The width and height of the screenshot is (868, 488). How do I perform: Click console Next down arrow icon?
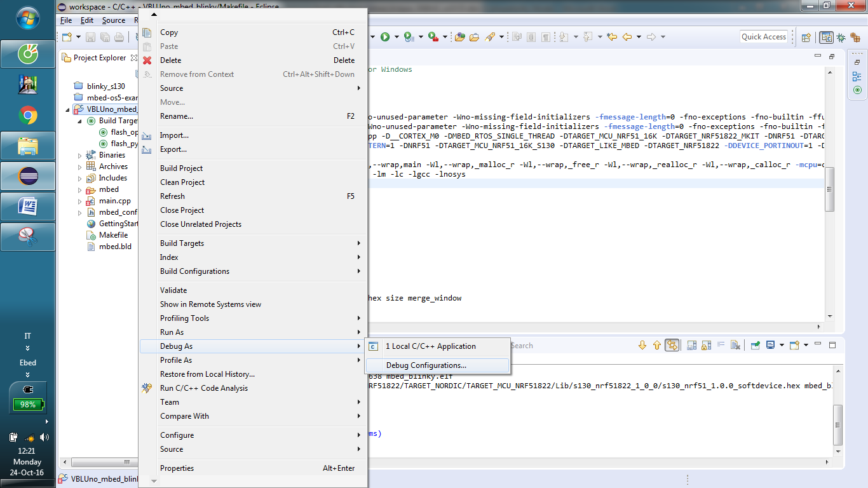pos(642,345)
